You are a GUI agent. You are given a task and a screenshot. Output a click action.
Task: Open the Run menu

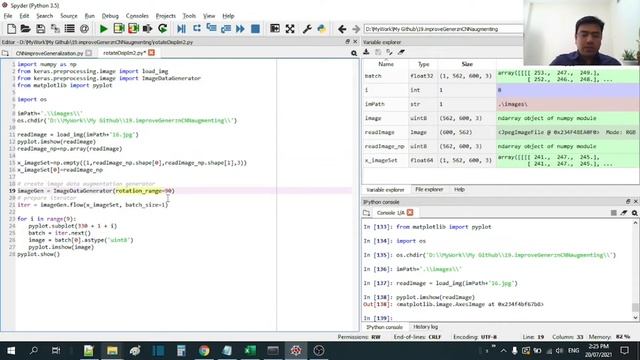click(x=89, y=16)
